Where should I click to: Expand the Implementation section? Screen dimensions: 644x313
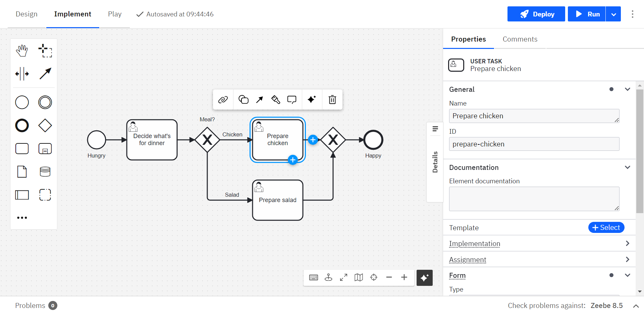tap(627, 243)
